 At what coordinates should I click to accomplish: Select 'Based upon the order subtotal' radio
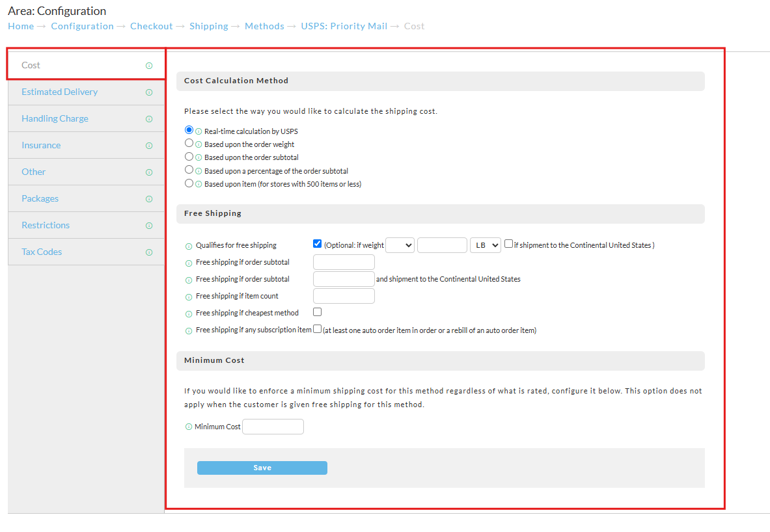tap(189, 157)
